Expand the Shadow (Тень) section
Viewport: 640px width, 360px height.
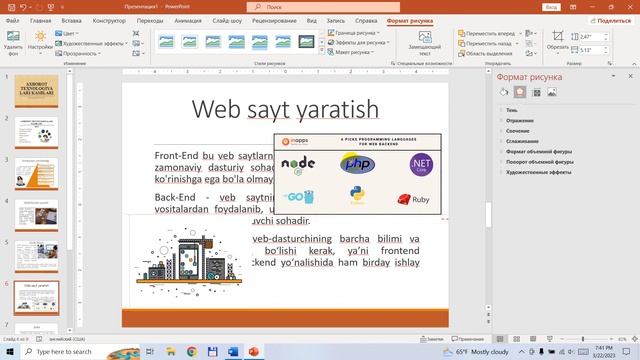point(511,110)
